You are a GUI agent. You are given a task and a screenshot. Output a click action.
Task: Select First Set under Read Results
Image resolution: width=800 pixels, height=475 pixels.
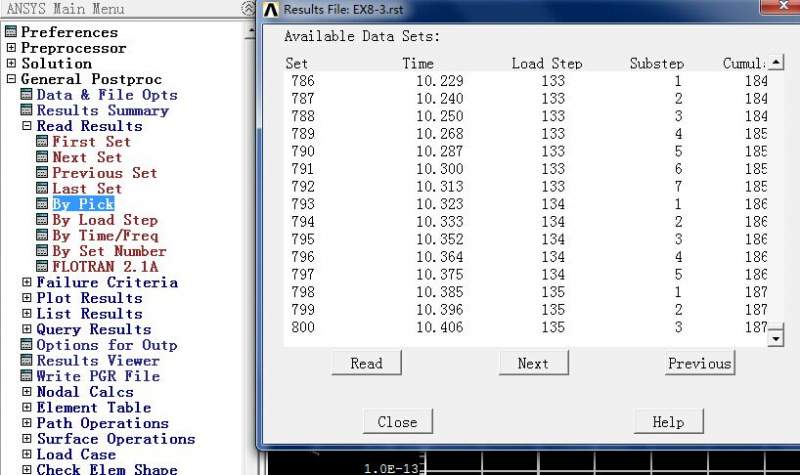[x=91, y=142]
